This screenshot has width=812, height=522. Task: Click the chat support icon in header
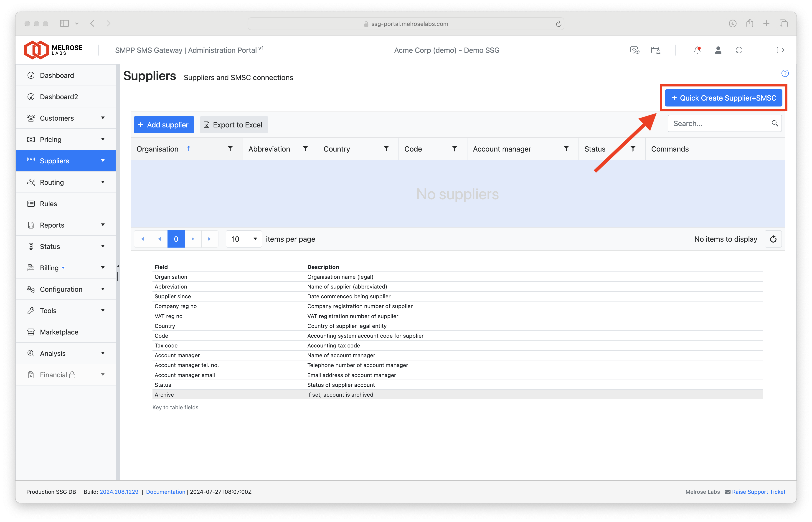tap(635, 50)
